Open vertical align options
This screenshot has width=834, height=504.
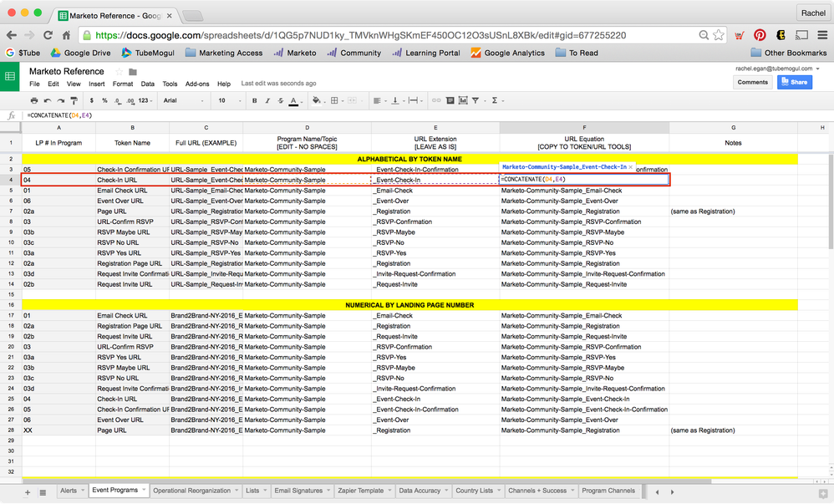(x=397, y=100)
